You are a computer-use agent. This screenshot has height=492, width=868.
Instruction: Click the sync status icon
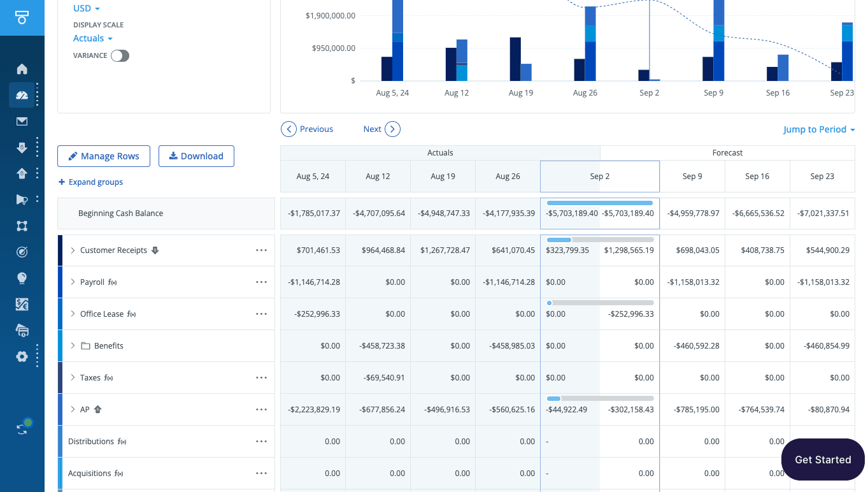coord(23,428)
